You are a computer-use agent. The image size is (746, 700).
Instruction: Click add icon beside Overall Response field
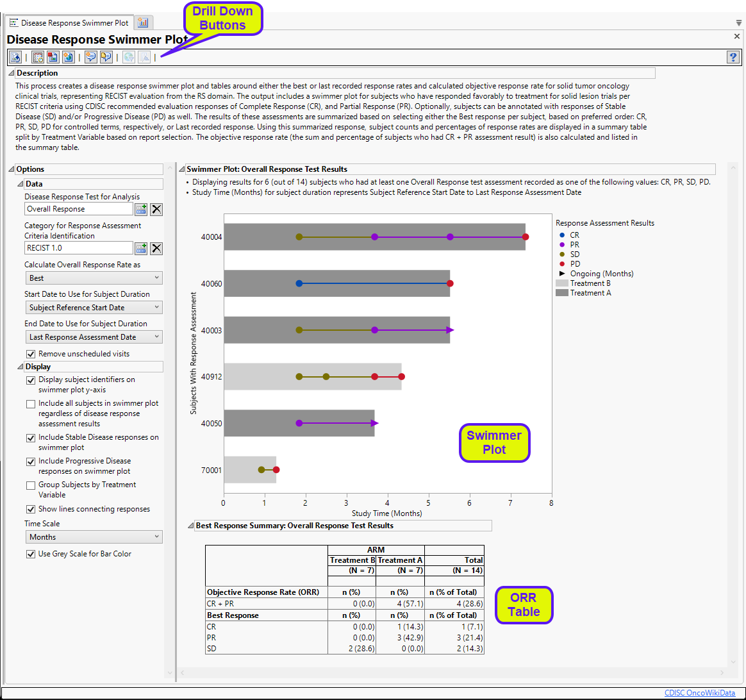141,210
